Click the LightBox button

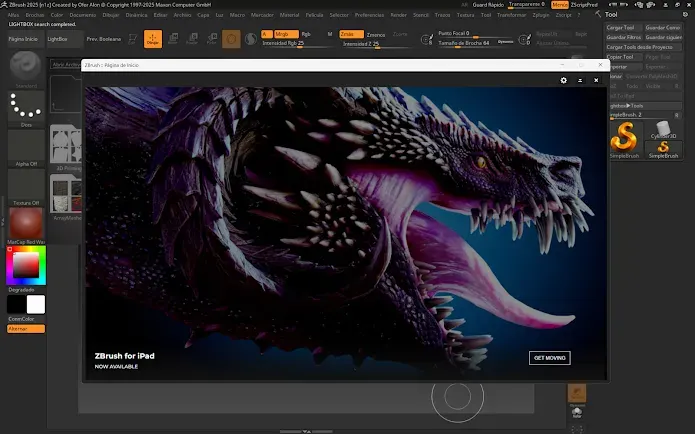[x=65, y=39]
